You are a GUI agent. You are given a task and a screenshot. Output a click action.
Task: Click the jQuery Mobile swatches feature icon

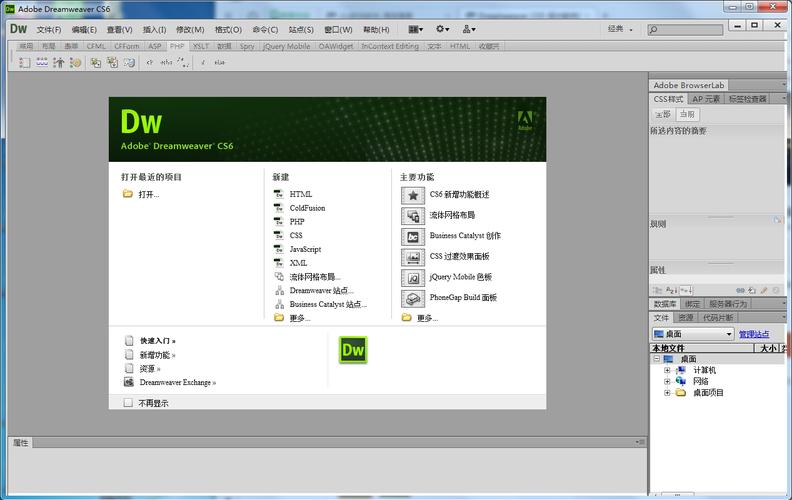click(412, 278)
